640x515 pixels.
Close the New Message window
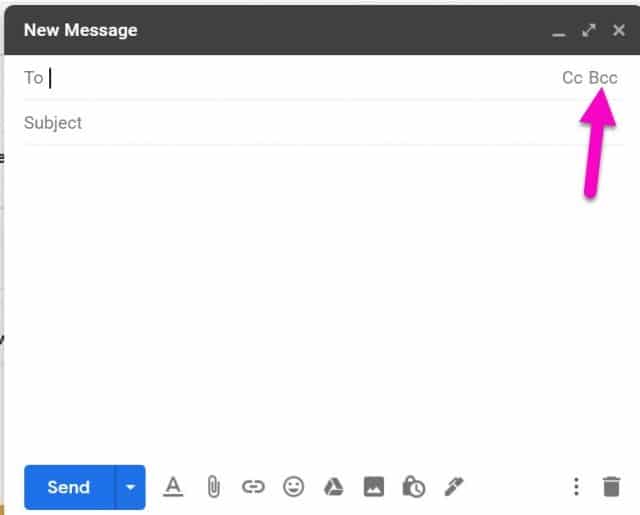pyautogui.click(x=618, y=30)
